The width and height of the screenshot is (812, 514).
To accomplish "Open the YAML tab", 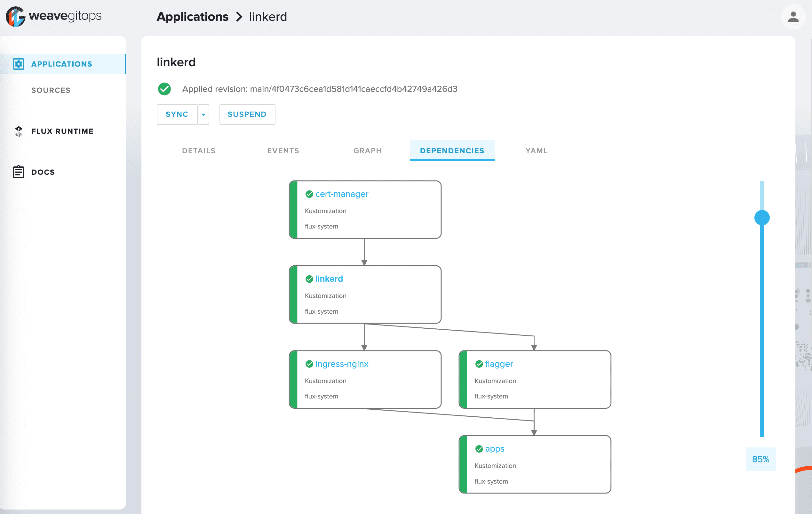I will tap(536, 151).
